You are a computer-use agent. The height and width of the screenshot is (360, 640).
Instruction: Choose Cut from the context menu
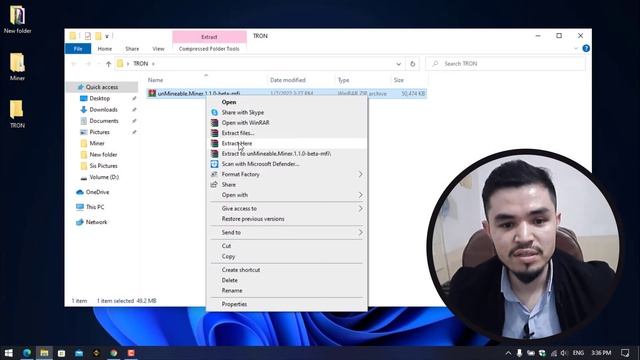[x=226, y=246]
